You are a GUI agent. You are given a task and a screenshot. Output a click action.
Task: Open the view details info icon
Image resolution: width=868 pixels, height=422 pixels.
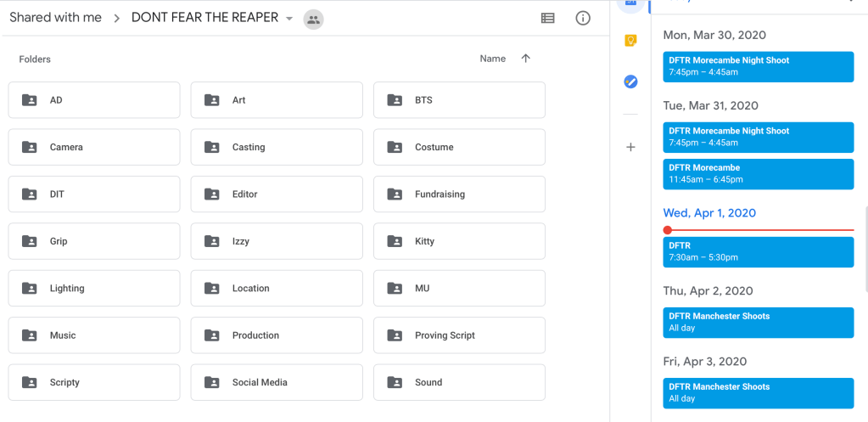[583, 18]
